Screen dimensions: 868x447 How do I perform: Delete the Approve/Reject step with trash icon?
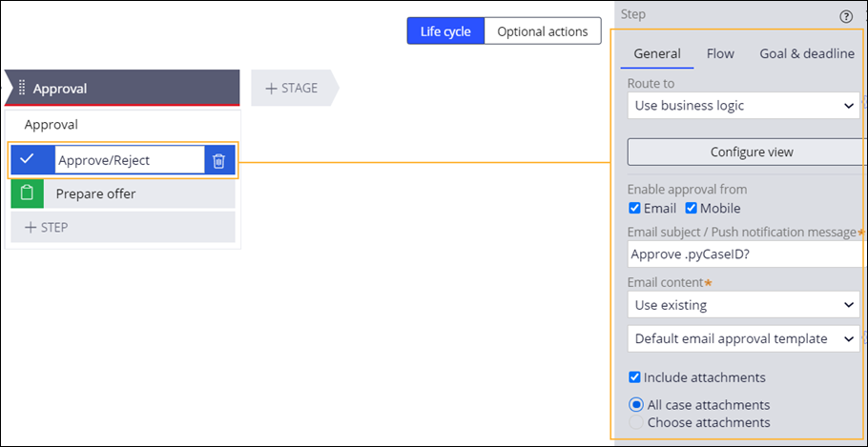(x=219, y=161)
